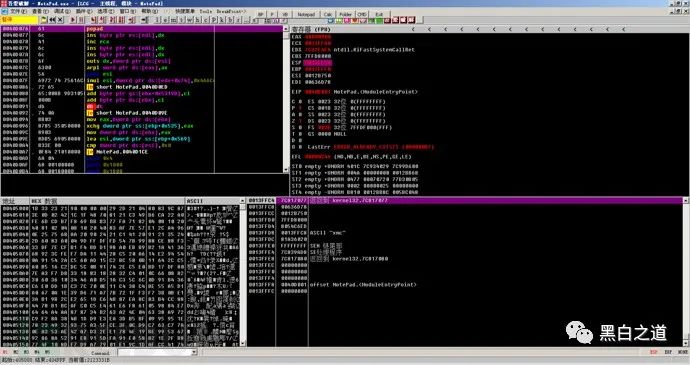Image resolution: width=690 pixels, height=365 pixels.
Task: Pause execution with the pause icon
Action: pyautogui.click(x=81, y=20)
